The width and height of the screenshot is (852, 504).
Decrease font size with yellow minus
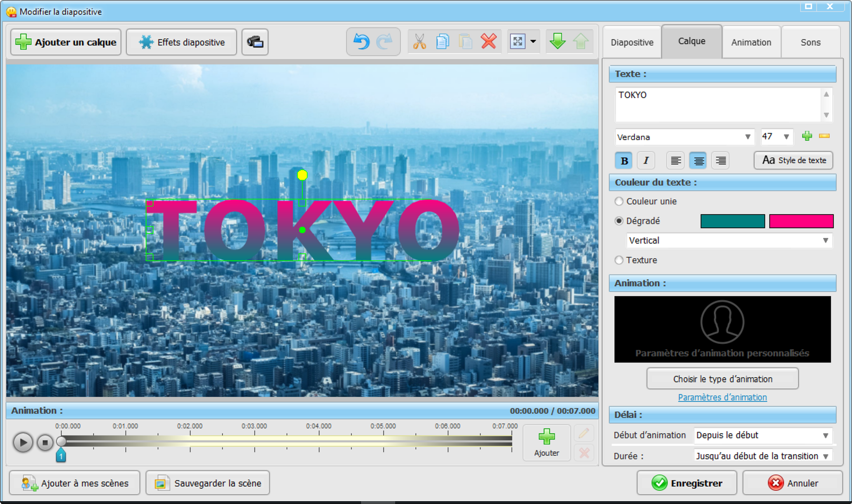824,136
